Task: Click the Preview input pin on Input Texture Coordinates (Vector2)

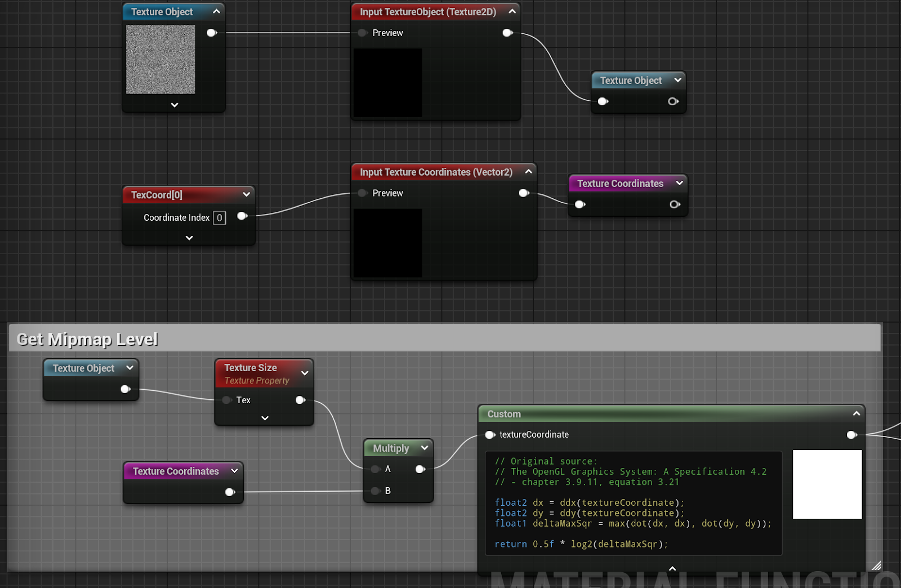Action: coord(363,193)
